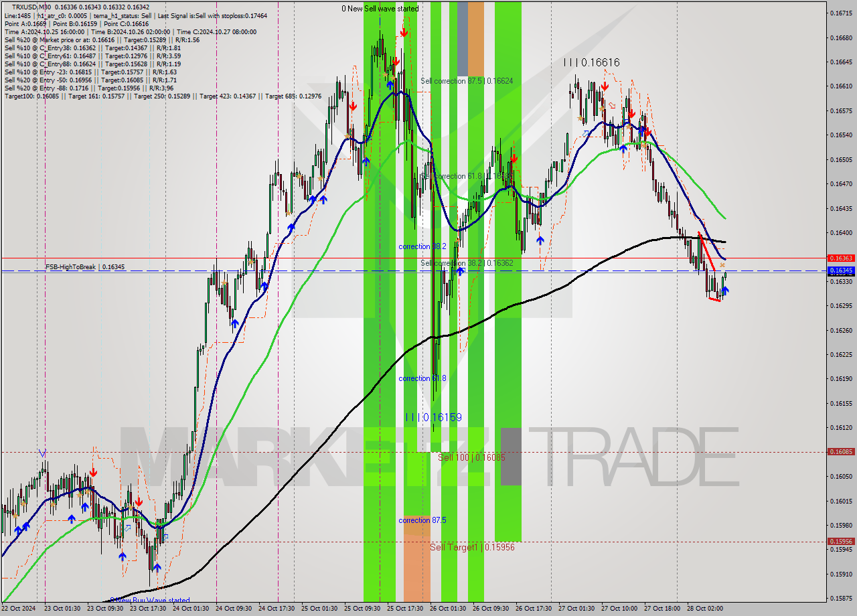The image size is (857, 616).
Task: Click the 'FSB-HighToBreak | 0.16345' label
Action: point(85,267)
